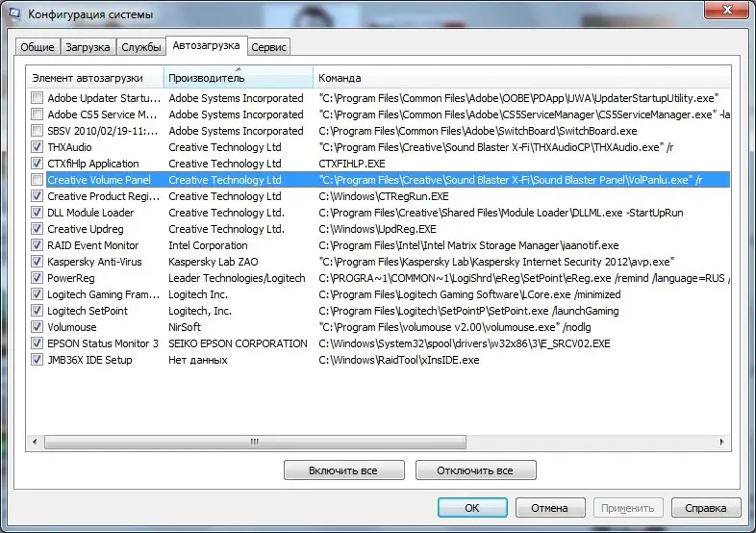Viewport: 756px width, 533px height.
Task: Open the Службы tab
Action: [x=140, y=47]
